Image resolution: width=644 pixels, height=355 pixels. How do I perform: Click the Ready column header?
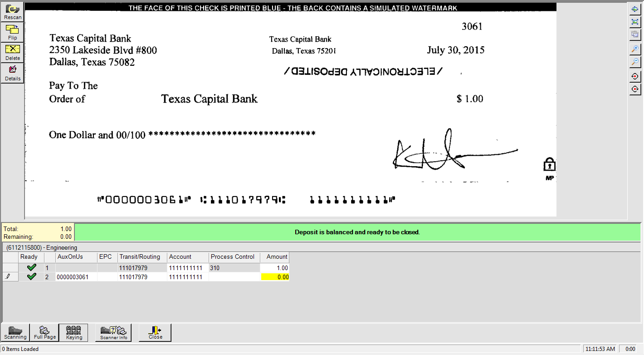pos(31,257)
